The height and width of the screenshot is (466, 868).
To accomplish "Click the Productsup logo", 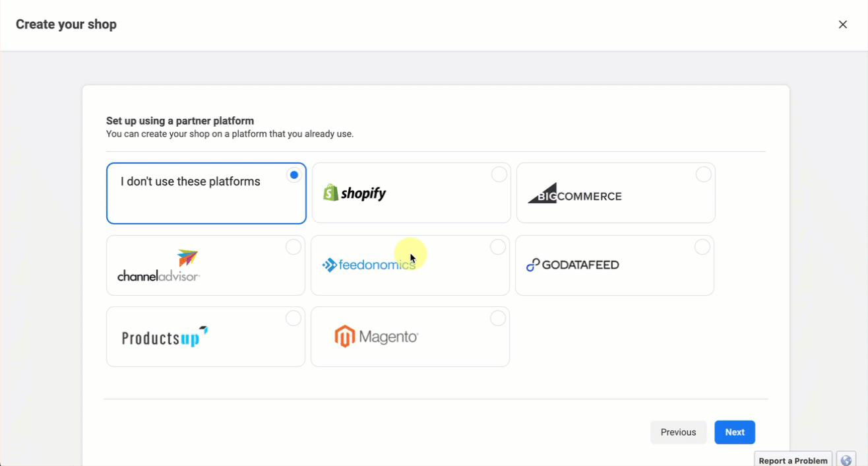I will pos(165,337).
